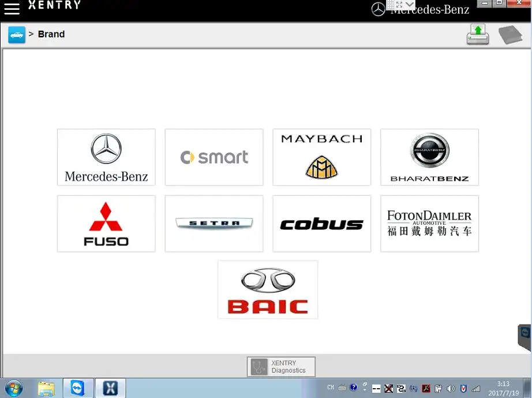Open the volume speaker tray icon
The width and height of the screenshot is (532, 398).
[451, 389]
